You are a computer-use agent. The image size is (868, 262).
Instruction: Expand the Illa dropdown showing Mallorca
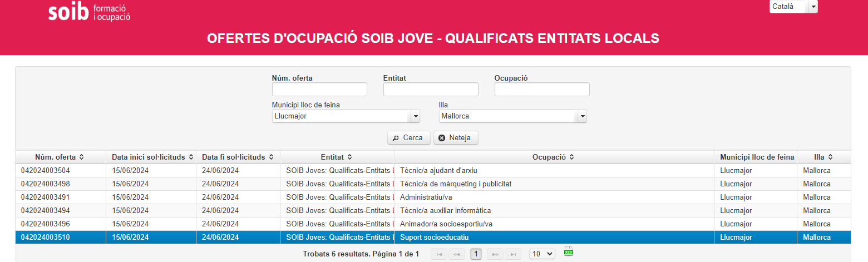[581, 116]
